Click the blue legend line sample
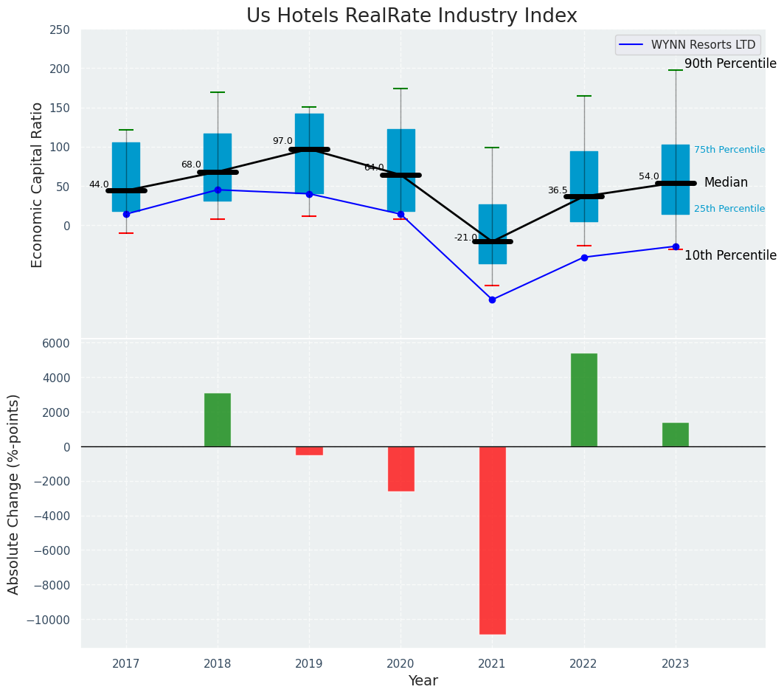Viewport: 784px width, 695px height. click(632, 45)
